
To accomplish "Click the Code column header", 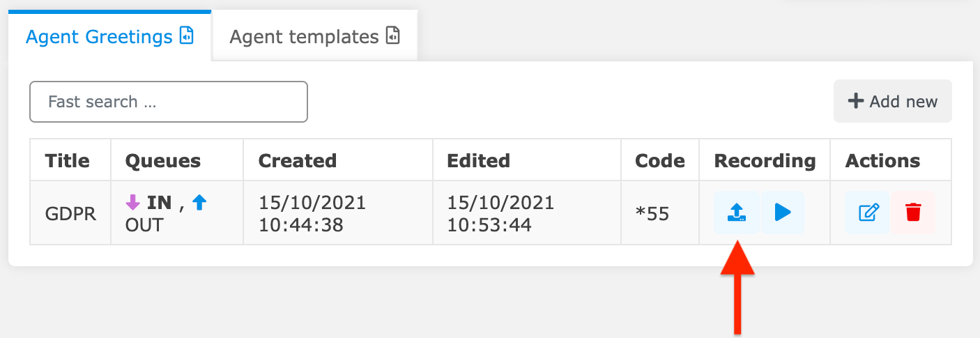I will [659, 161].
